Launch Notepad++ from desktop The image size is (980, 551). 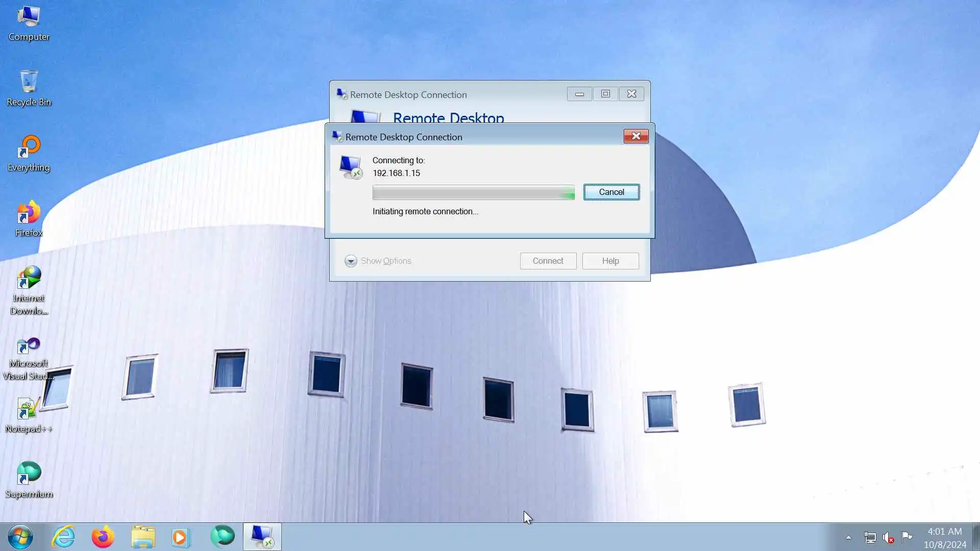coord(29,414)
